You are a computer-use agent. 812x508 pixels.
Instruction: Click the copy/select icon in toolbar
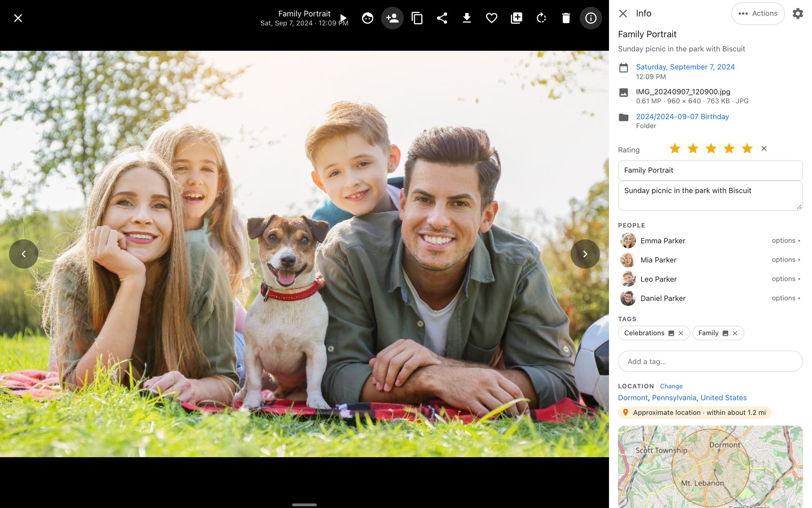pos(417,18)
